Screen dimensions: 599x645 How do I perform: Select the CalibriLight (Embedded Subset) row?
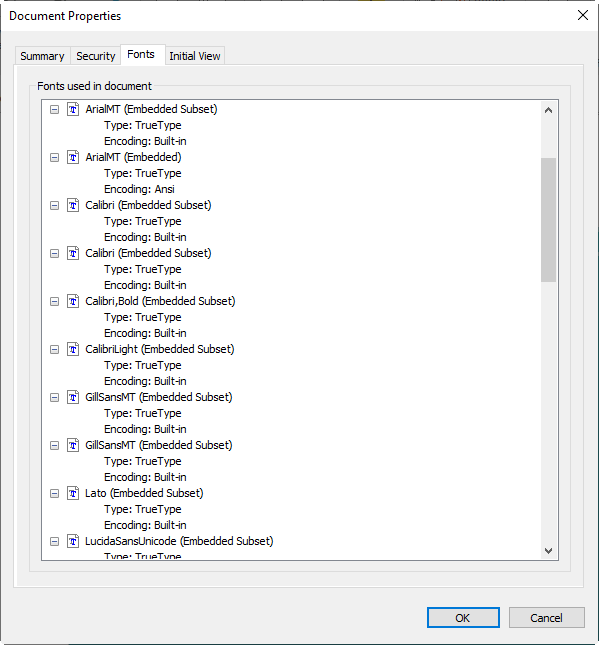point(160,350)
